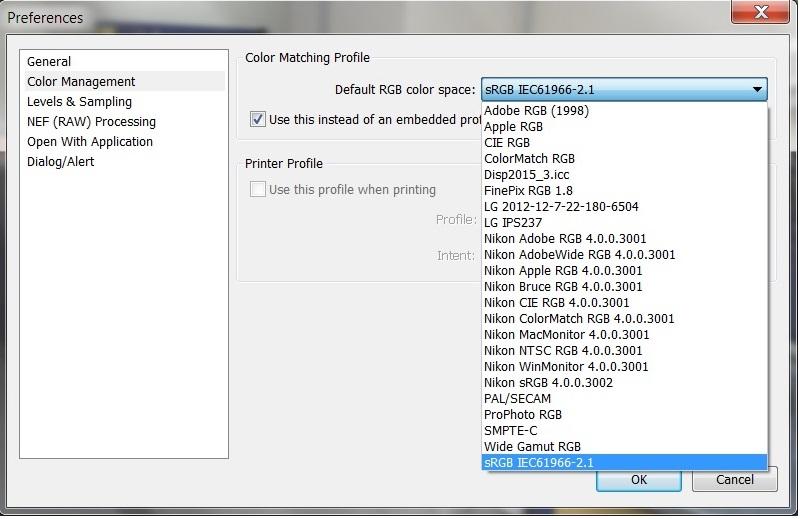Choose Apple RGB from the list
800x519 pixels.
pyautogui.click(x=624, y=127)
